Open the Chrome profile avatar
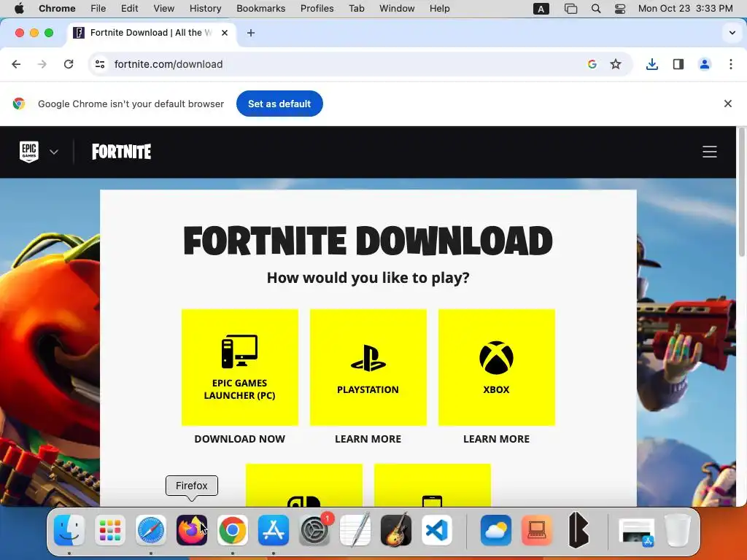The width and height of the screenshot is (747, 560). (705, 64)
